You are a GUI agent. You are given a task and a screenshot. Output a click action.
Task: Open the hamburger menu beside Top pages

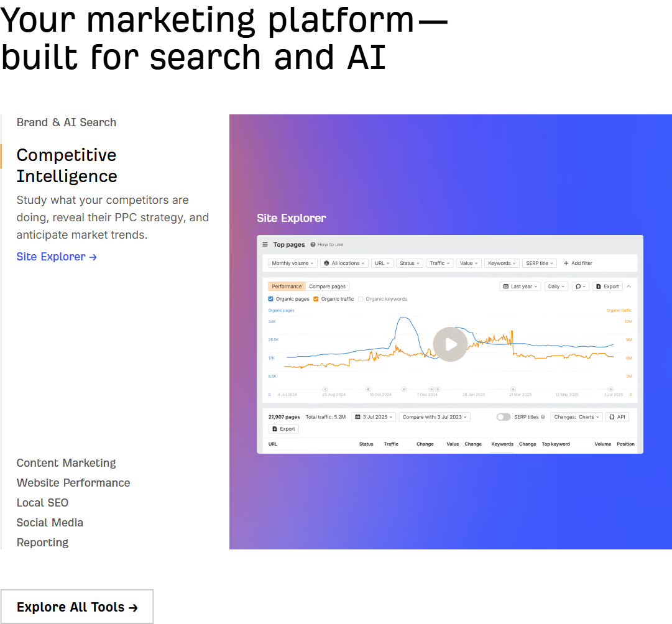264,244
